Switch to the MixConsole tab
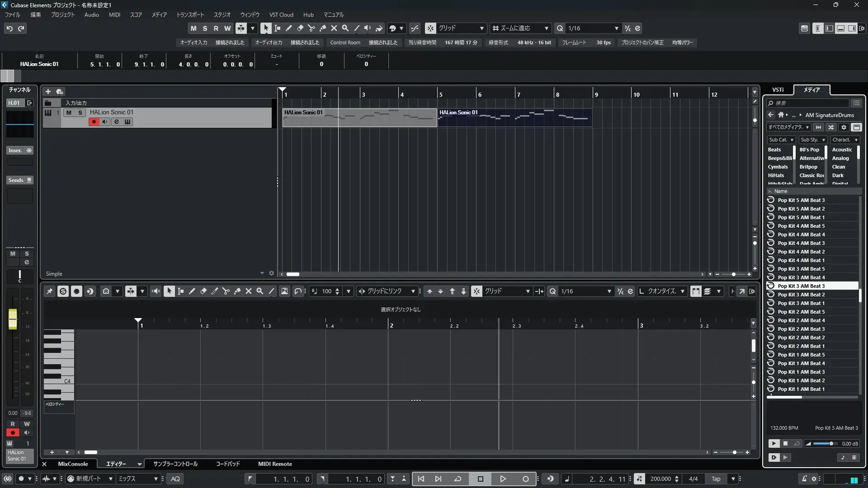 pyautogui.click(x=73, y=464)
